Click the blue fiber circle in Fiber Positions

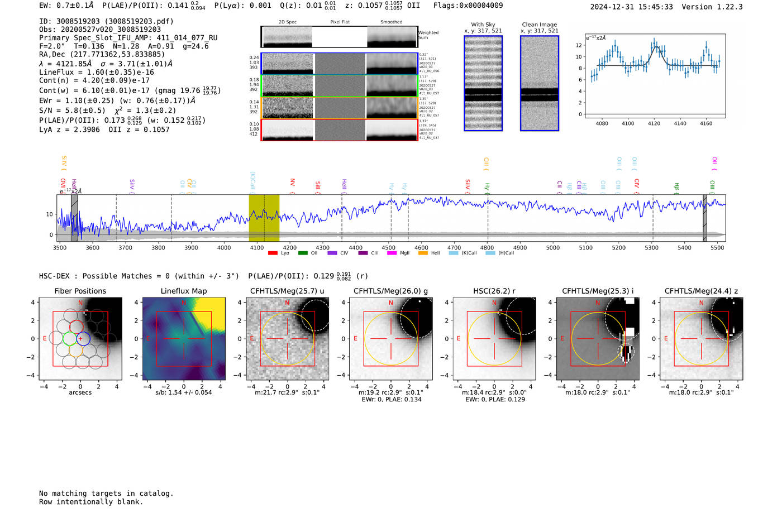[83, 339]
